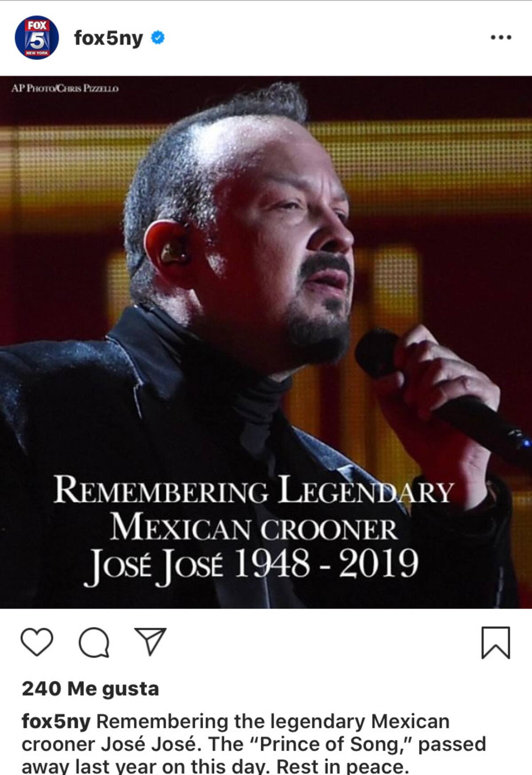Select the caption text about Prince of Song

point(254,744)
